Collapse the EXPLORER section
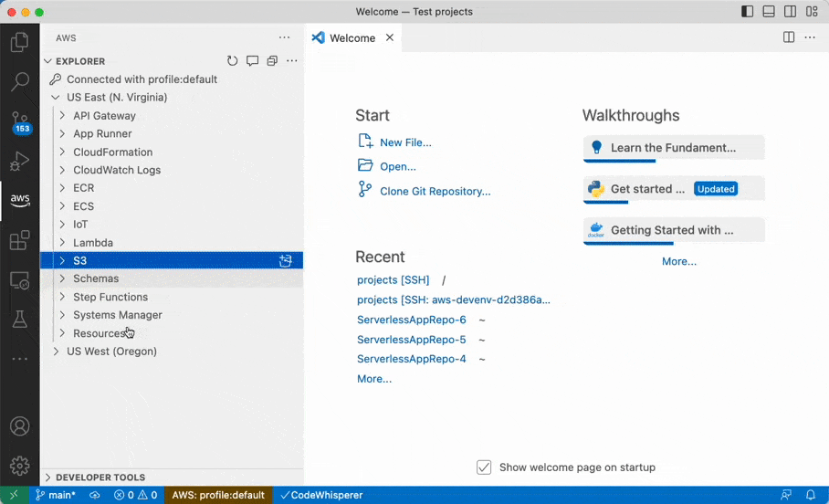The image size is (829, 504). click(48, 61)
